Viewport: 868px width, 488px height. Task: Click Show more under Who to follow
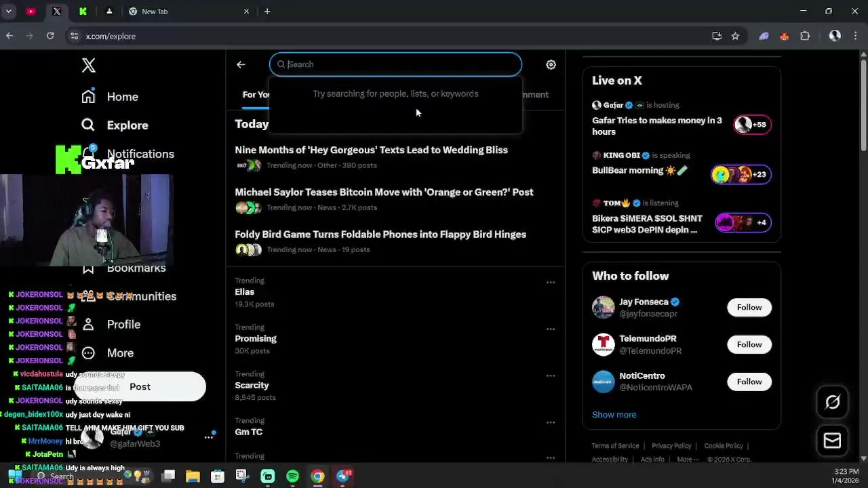coord(614,415)
